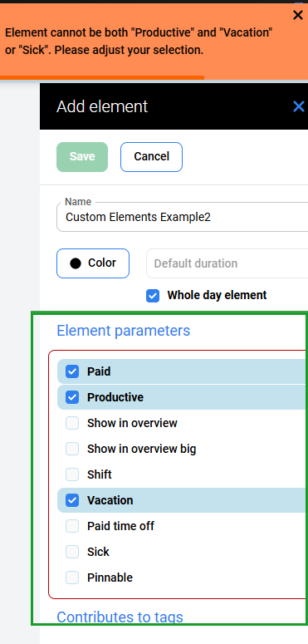Click the Default duration field
This screenshot has width=308, height=644.
coord(227,263)
